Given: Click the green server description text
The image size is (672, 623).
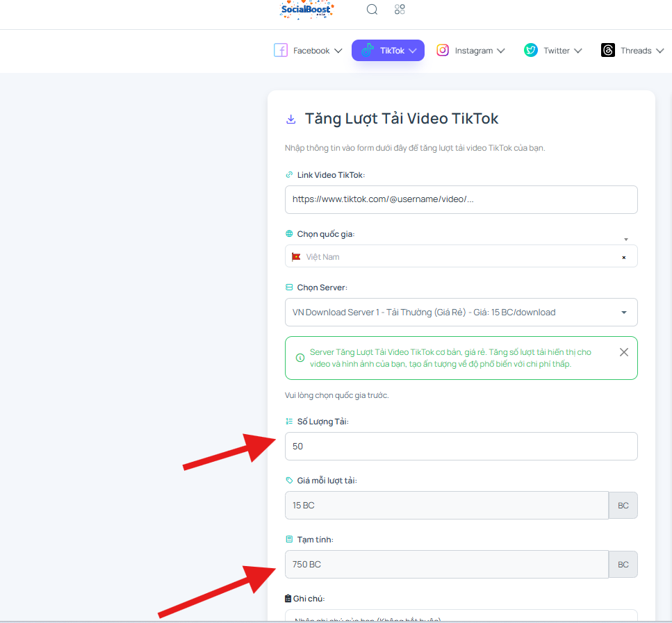Looking at the screenshot, I should pos(450,358).
